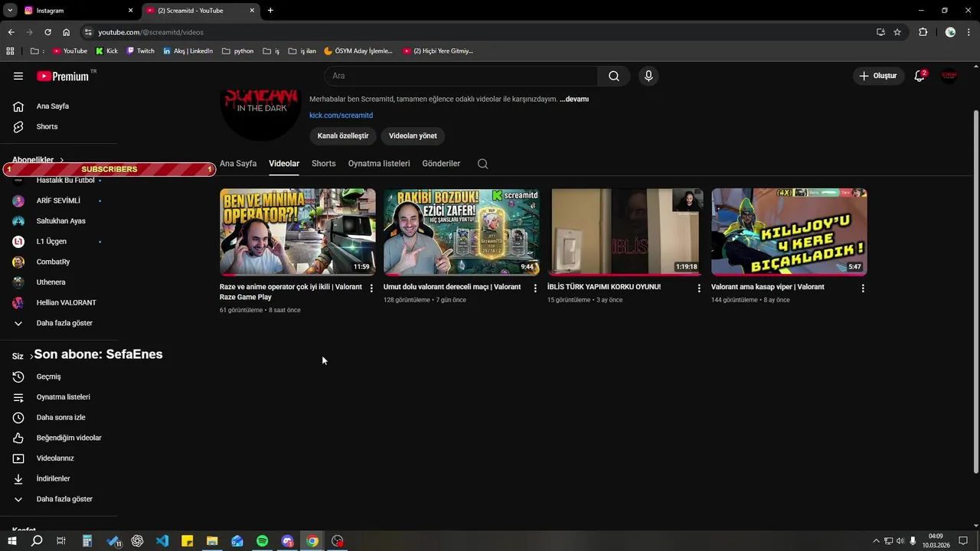Click in the Ara search field
980x551 pixels.
pyautogui.click(x=462, y=76)
